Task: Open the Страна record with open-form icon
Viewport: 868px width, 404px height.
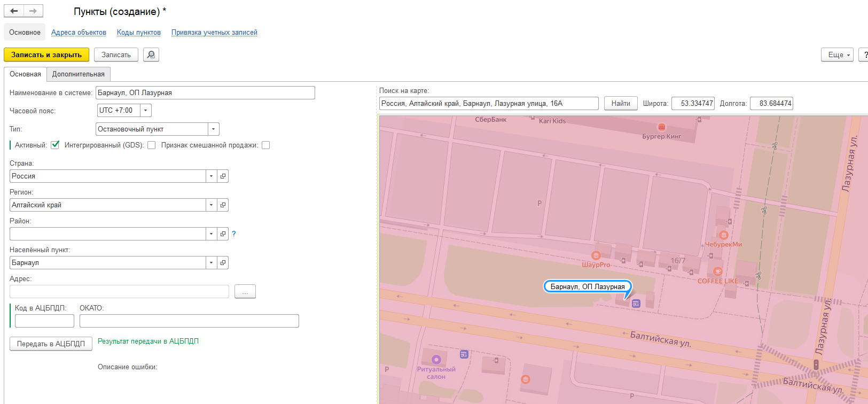Action: point(223,176)
